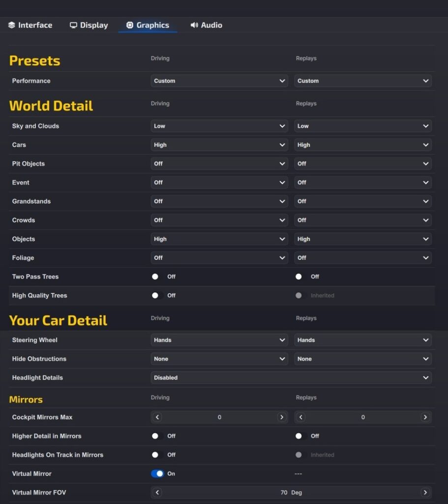Enable High Quality Trees for Driving
448x504 pixels.
(x=157, y=295)
